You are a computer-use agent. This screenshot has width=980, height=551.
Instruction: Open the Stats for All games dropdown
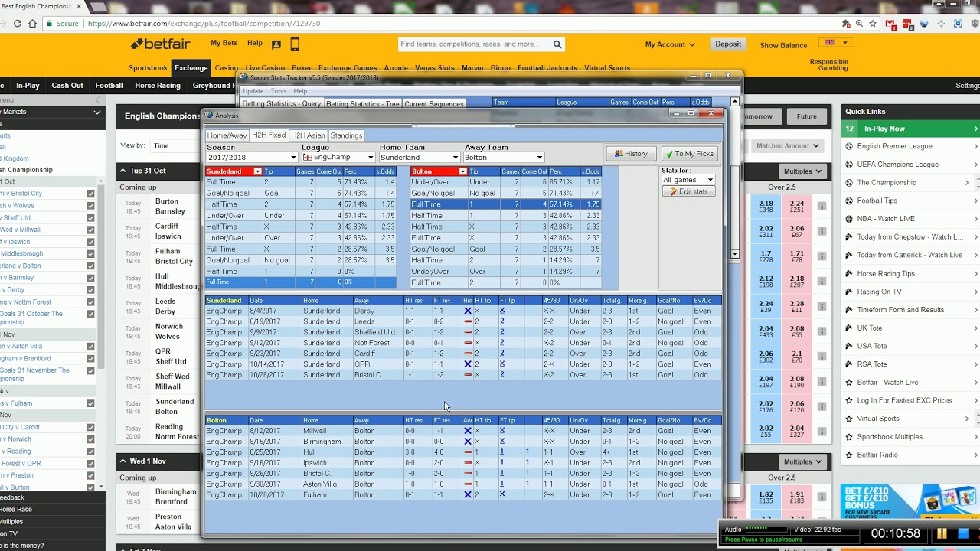[x=710, y=180]
